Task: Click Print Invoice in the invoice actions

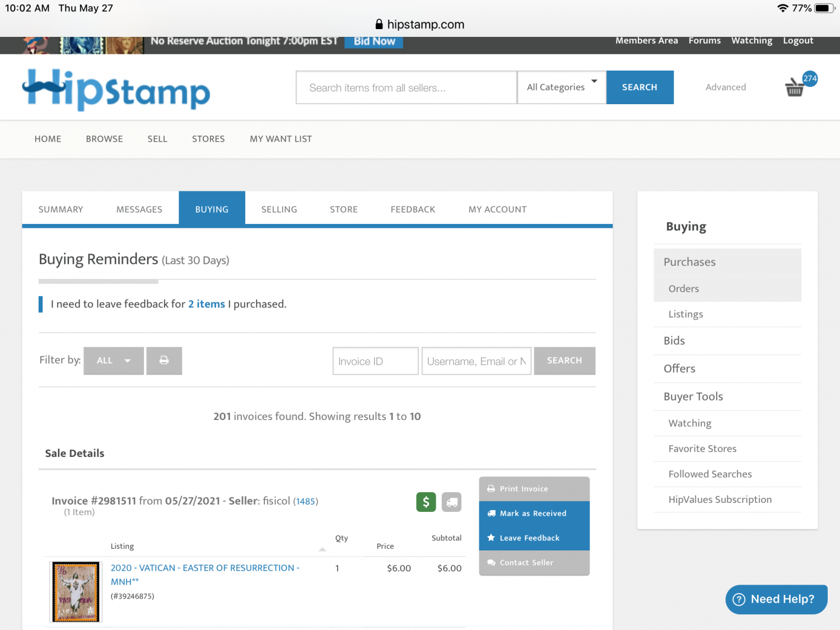Action: coord(534,489)
